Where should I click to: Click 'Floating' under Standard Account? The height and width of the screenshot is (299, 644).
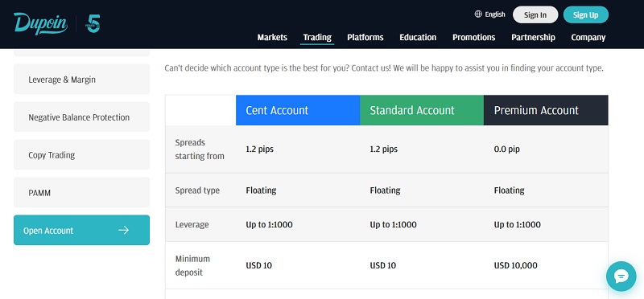click(385, 190)
